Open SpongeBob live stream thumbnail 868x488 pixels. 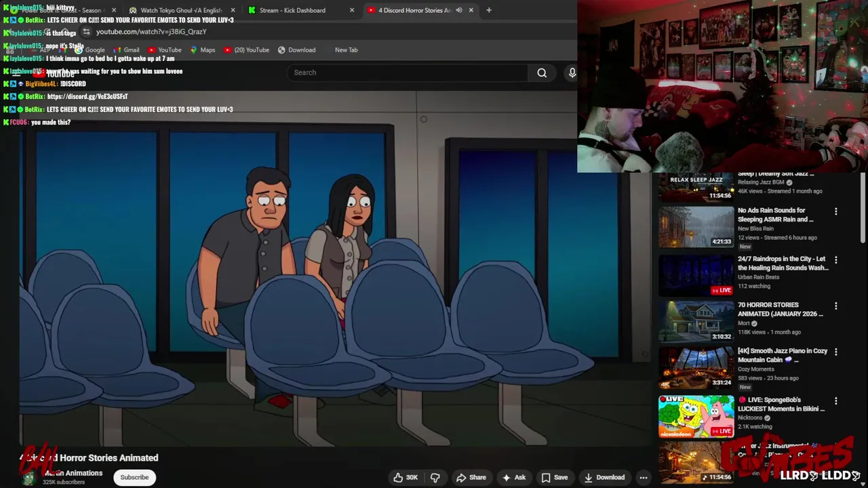tap(696, 417)
